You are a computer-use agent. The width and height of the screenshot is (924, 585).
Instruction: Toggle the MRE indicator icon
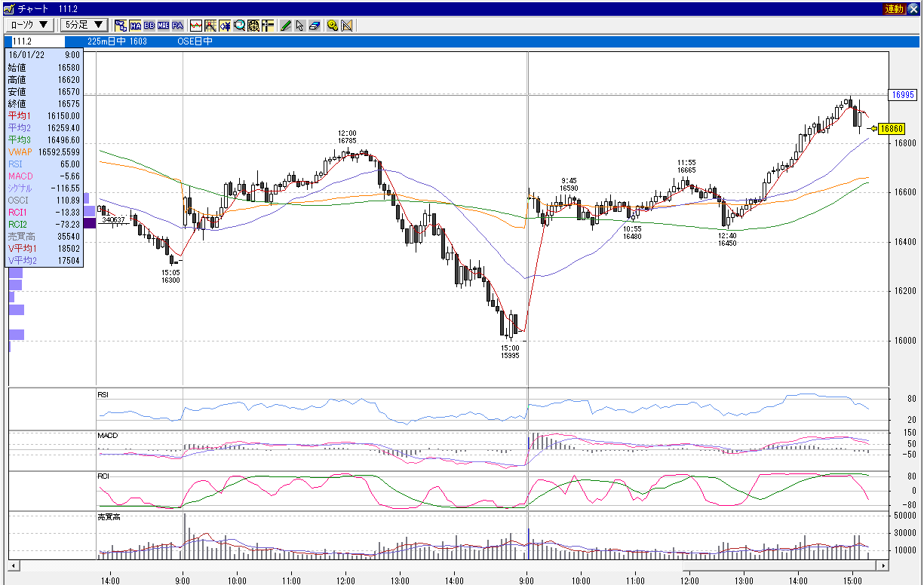point(163,25)
